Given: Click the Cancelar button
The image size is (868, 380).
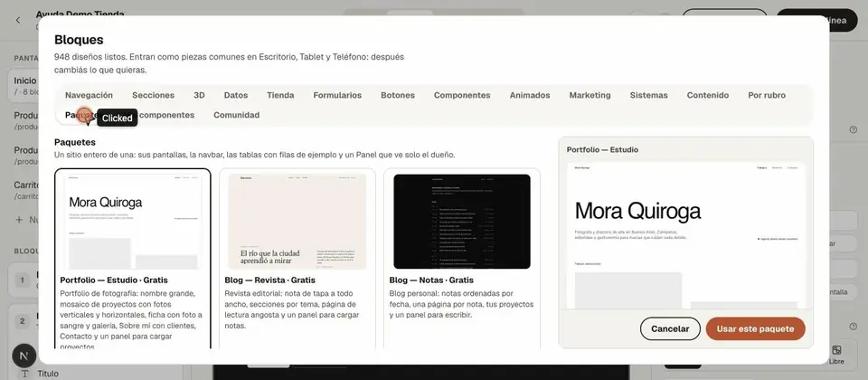Looking at the screenshot, I should pyautogui.click(x=670, y=328).
